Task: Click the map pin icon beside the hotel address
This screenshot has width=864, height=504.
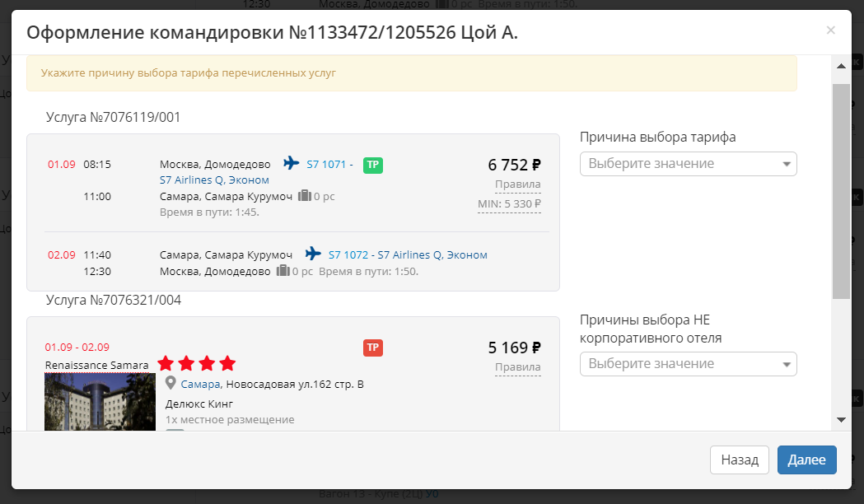Action: coord(170,384)
